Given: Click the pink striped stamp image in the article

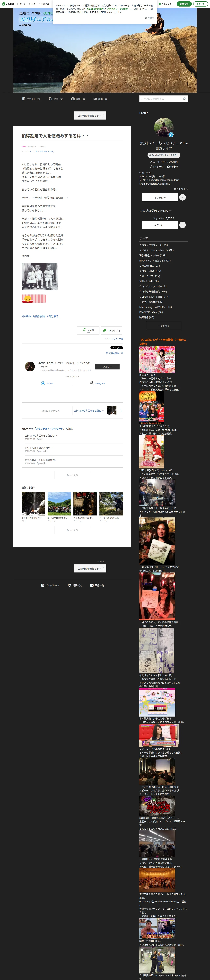Looking at the screenshot, I should click(x=34, y=299).
